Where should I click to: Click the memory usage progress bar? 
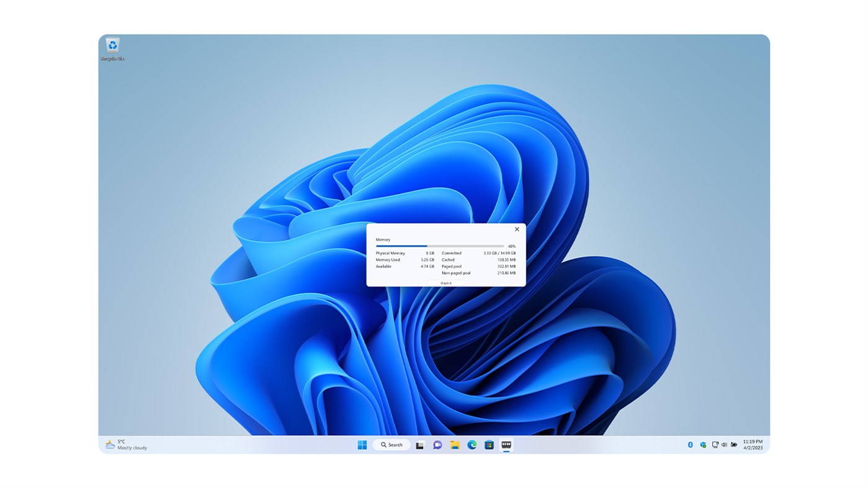(x=440, y=246)
